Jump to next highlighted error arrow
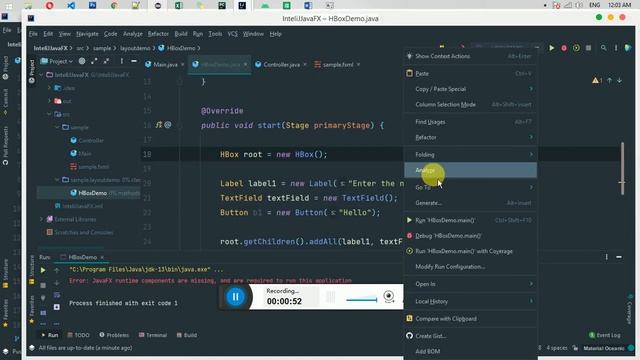 point(620,80)
